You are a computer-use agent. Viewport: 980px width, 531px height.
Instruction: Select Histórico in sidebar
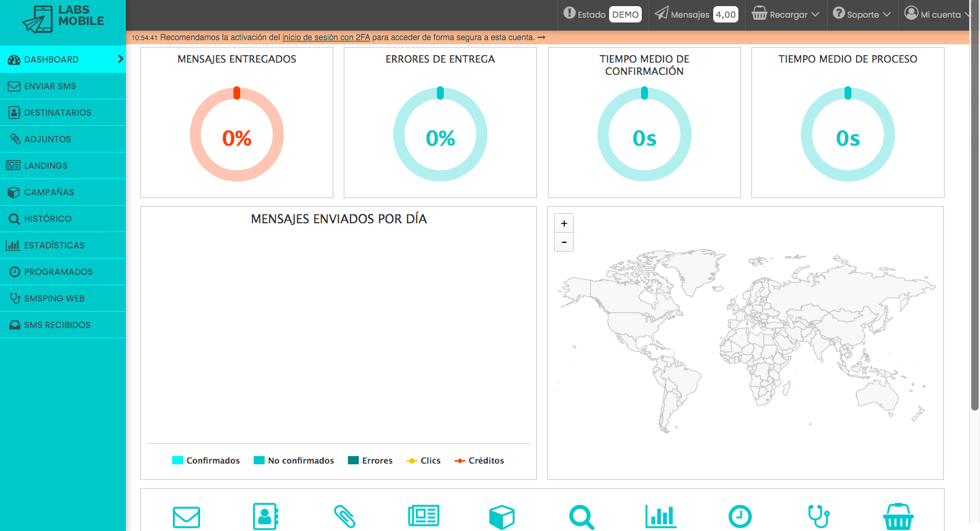63,219
